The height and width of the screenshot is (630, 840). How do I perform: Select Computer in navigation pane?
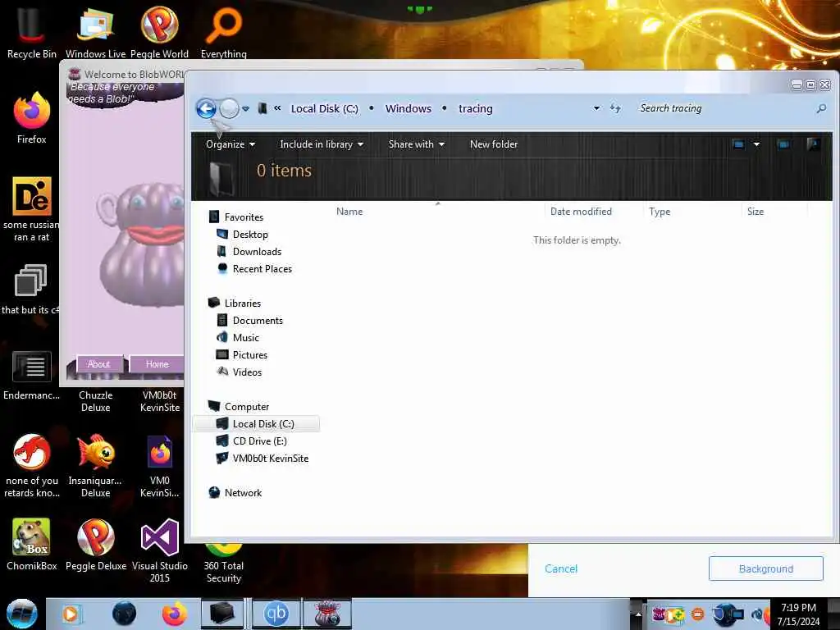(239, 407)
